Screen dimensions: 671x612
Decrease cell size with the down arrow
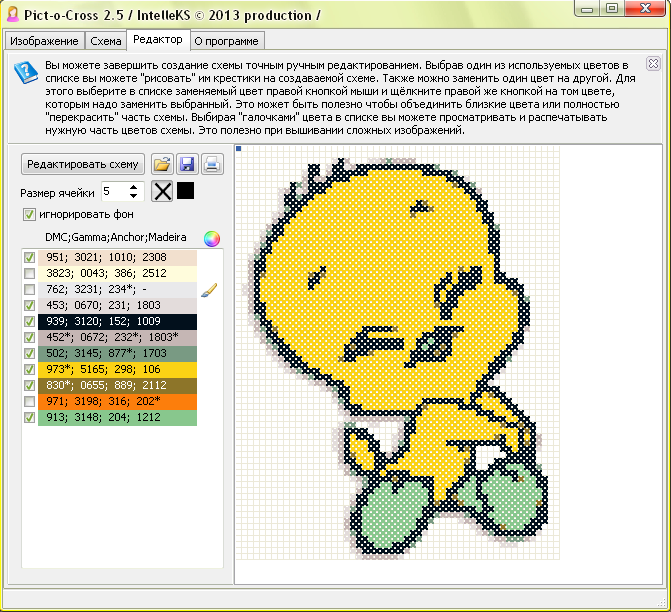point(135,196)
